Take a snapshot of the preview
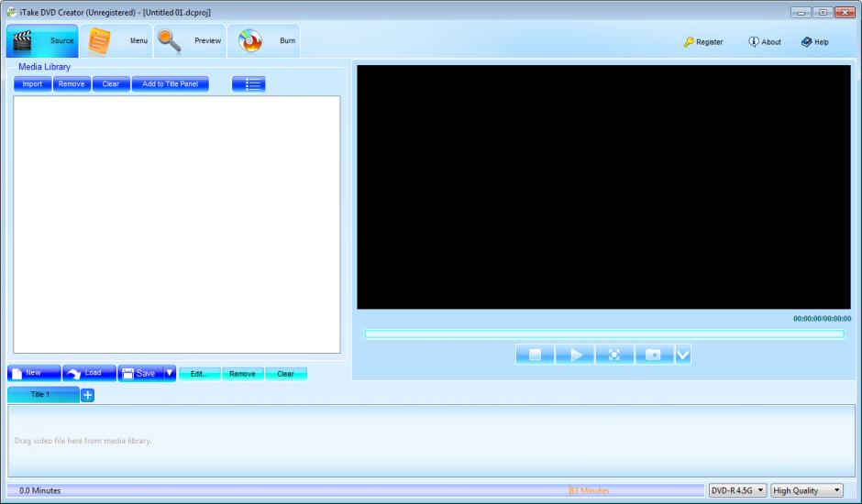The image size is (862, 504). click(x=654, y=355)
